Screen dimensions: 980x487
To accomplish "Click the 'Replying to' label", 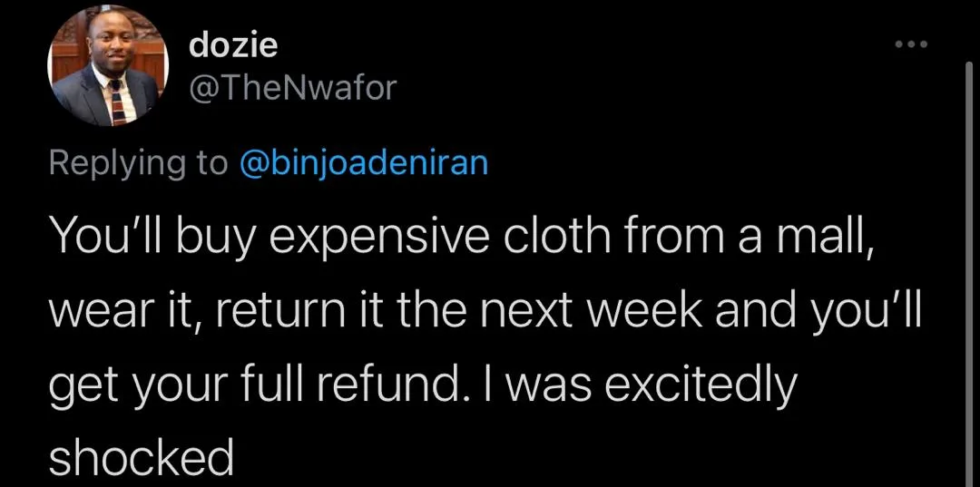I will (x=139, y=164).
